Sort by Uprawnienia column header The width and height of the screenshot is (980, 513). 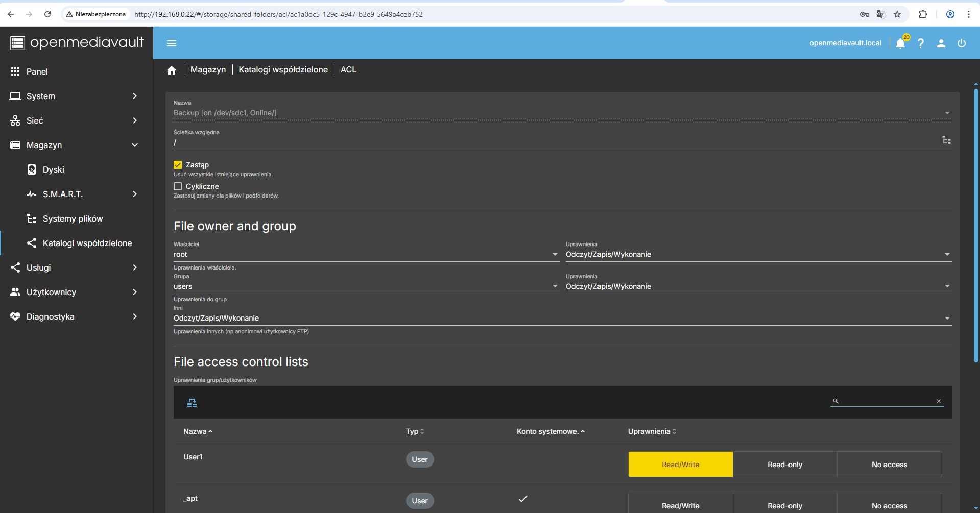652,431
